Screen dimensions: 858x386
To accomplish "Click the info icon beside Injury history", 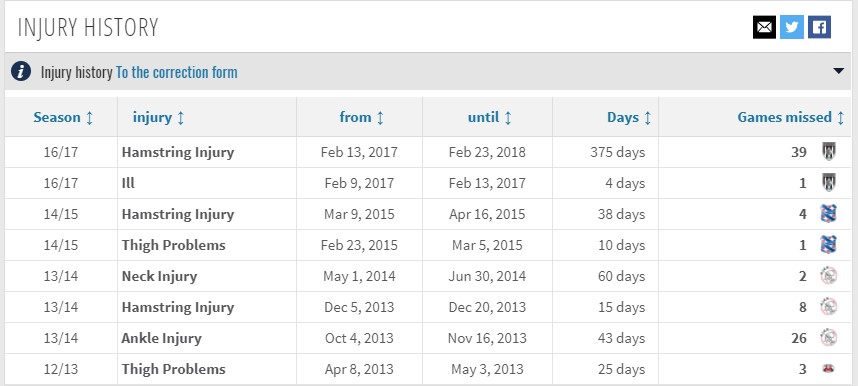I will tap(21, 72).
